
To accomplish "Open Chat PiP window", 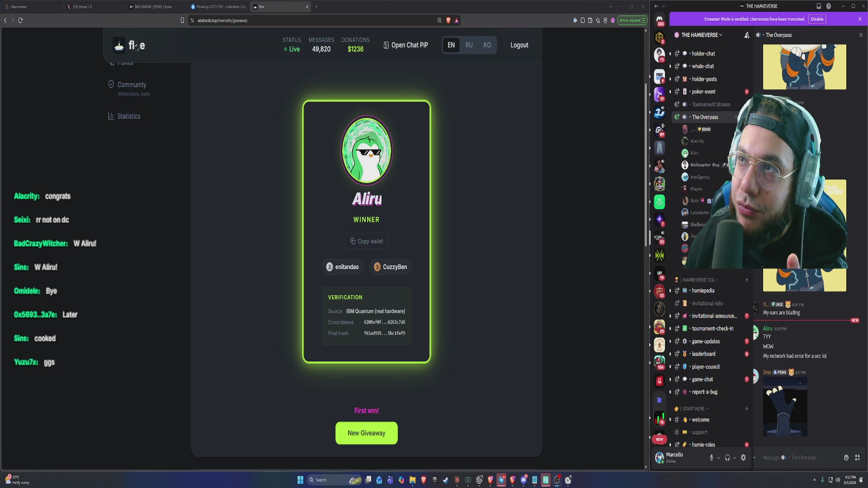I will (406, 45).
